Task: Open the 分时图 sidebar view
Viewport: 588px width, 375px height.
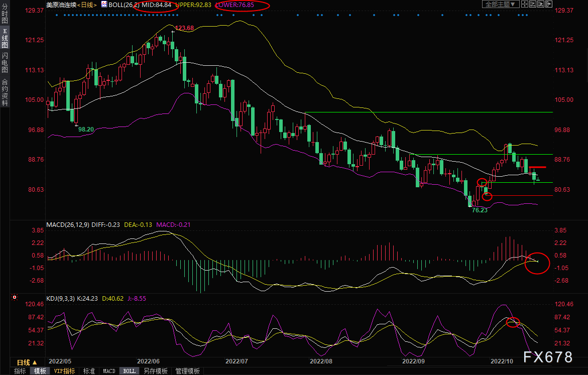Action: coord(5,14)
